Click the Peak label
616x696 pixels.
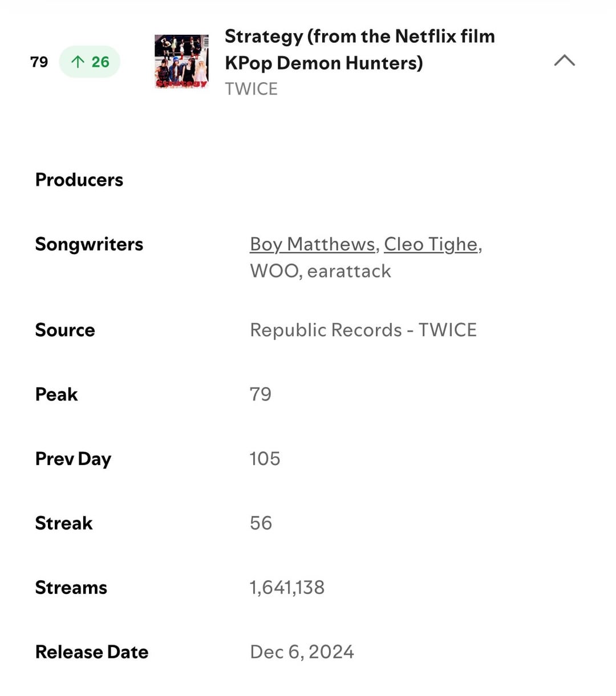[x=56, y=394]
